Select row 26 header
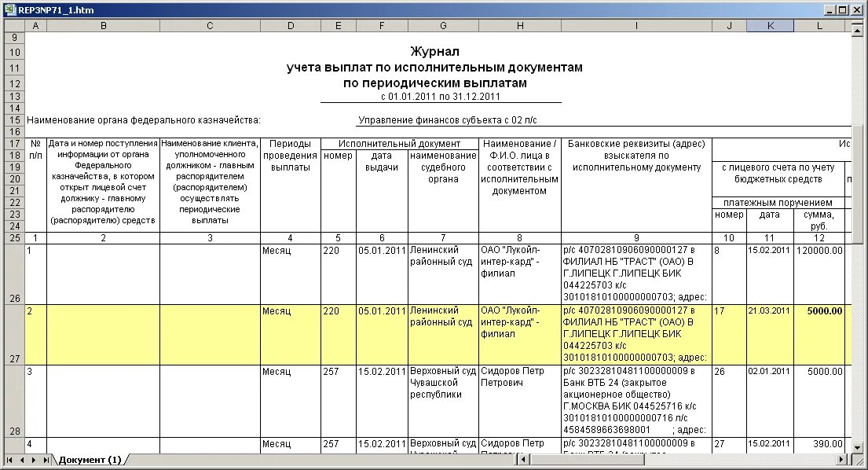868x470 pixels. tap(14, 274)
